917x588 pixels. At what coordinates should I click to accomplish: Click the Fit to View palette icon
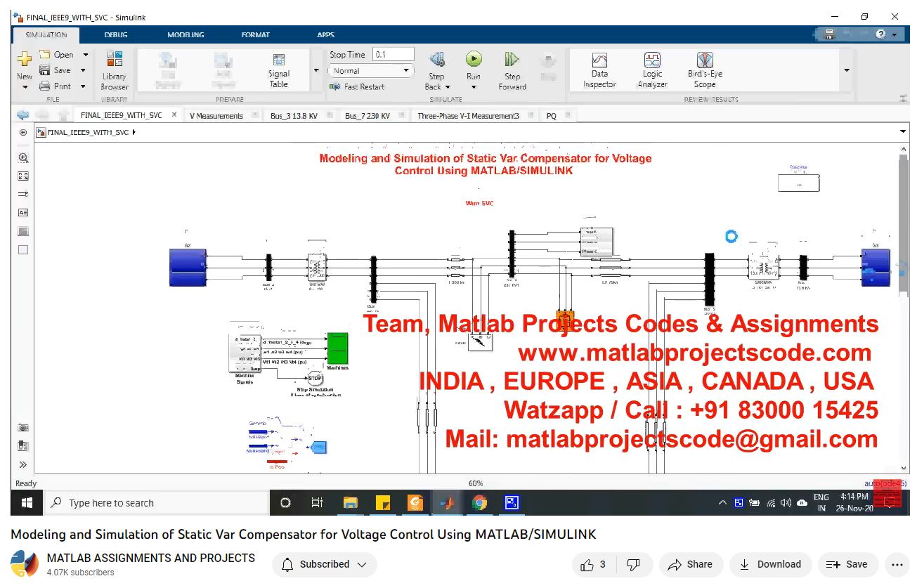[23, 176]
